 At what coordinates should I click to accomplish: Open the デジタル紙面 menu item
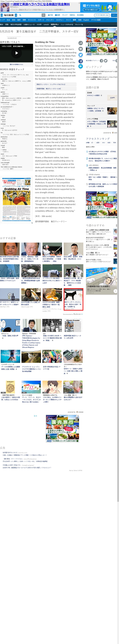96,20
